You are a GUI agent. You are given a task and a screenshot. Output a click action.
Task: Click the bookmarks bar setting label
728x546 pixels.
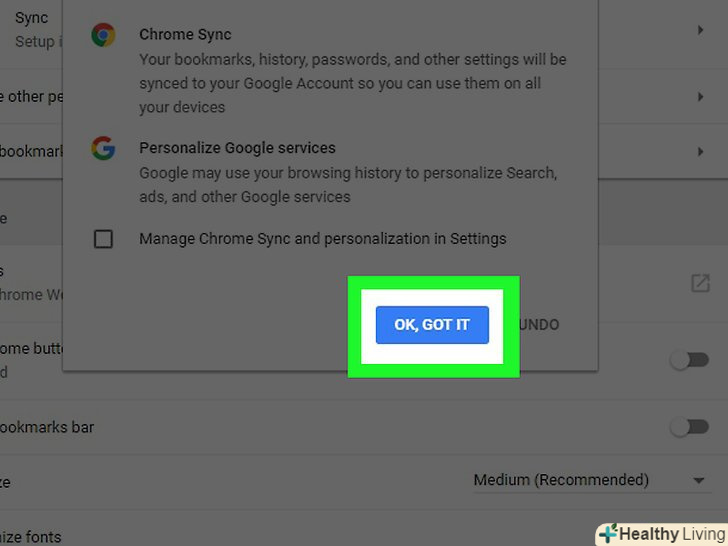pyautogui.click(x=46, y=427)
